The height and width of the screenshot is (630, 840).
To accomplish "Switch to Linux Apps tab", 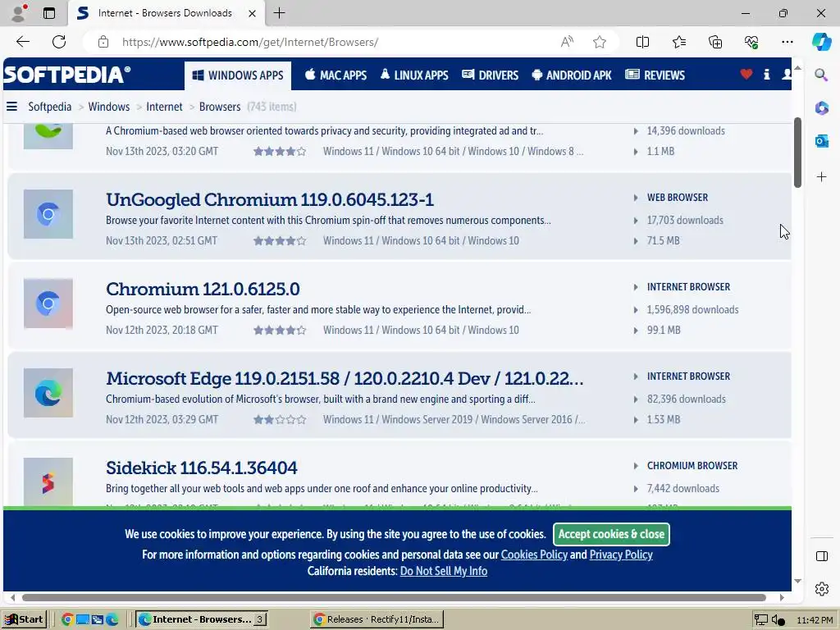I will pos(414,75).
